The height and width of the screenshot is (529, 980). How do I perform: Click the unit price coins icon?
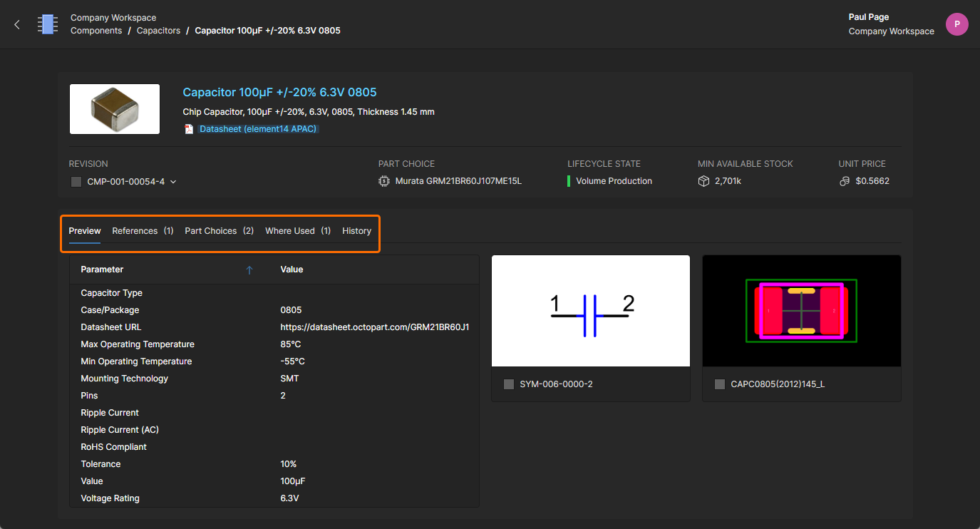click(845, 181)
